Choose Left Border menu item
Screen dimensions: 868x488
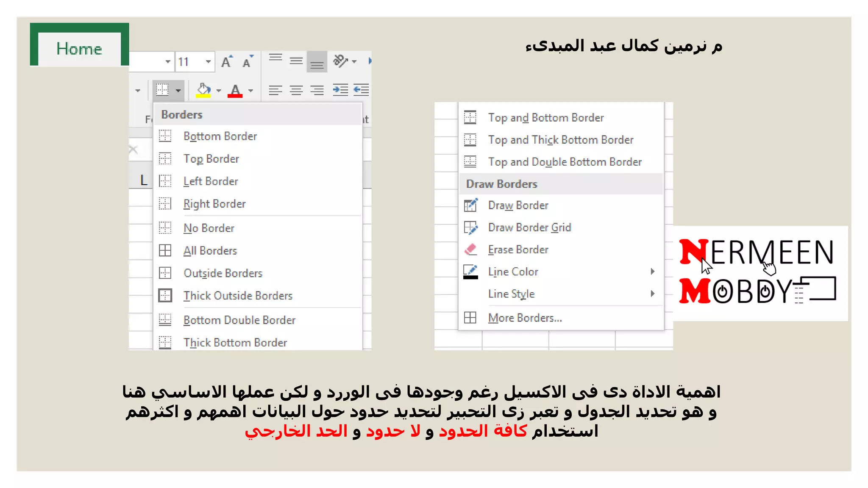point(258,181)
